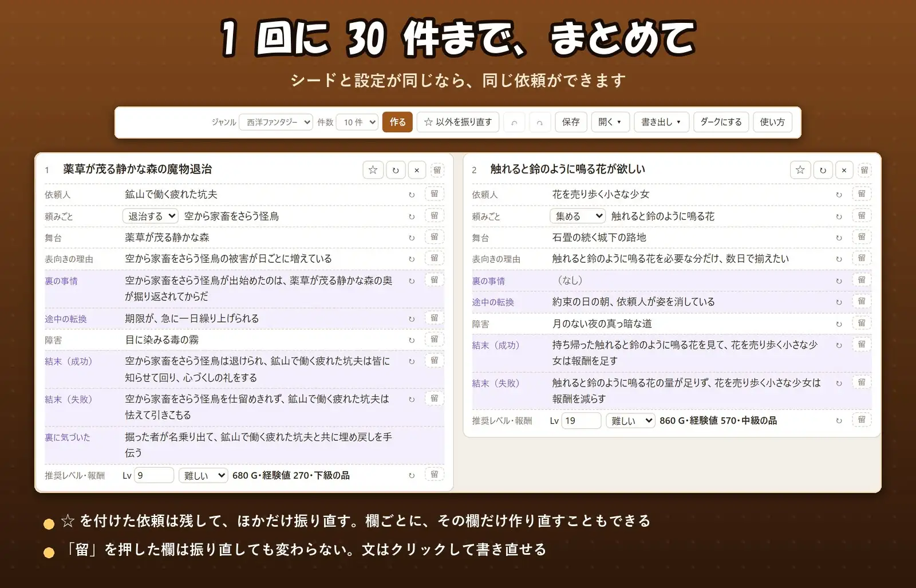Click the redo arrow in the toolbar
This screenshot has height=588, width=916.
(x=539, y=123)
